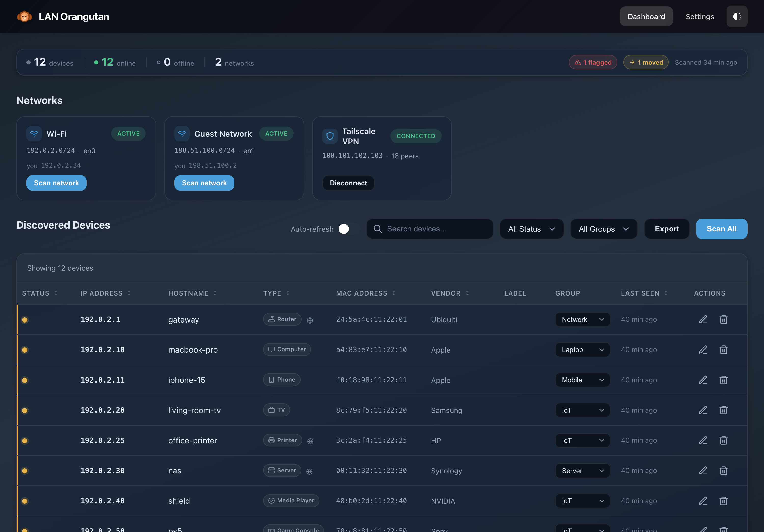Delete the office-printer device

tap(724, 441)
